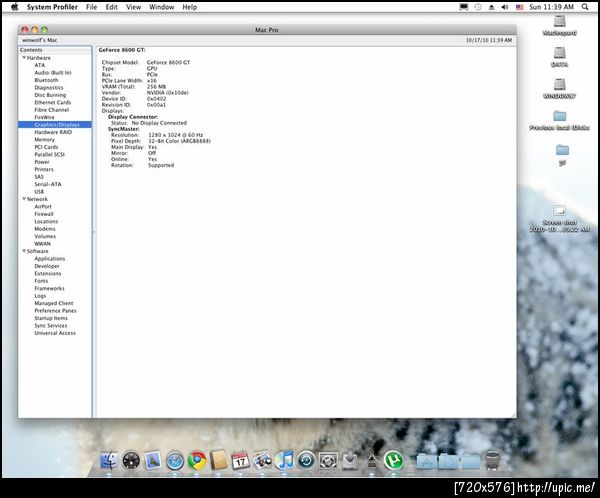Click Time Machine menu bar clock icon
Screen dimensions: 600x498
[x=478, y=7]
